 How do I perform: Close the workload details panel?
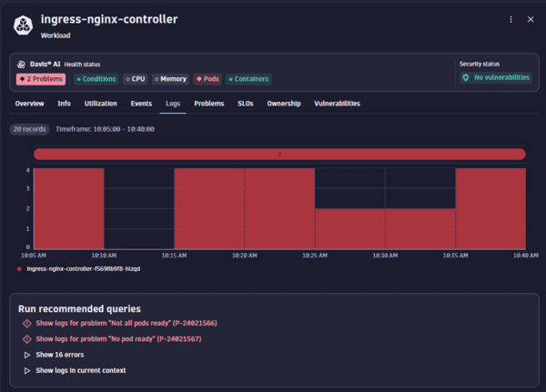tap(530, 18)
